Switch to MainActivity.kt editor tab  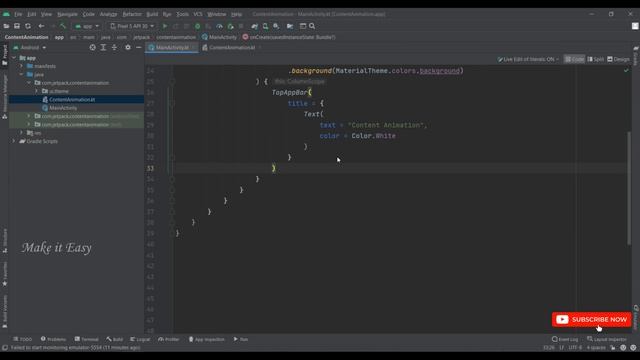point(172,47)
